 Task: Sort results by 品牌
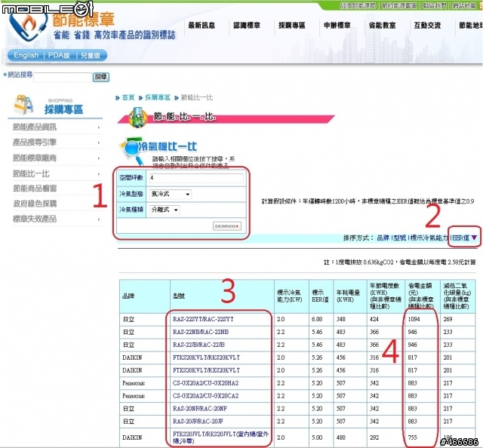click(x=383, y=238)
